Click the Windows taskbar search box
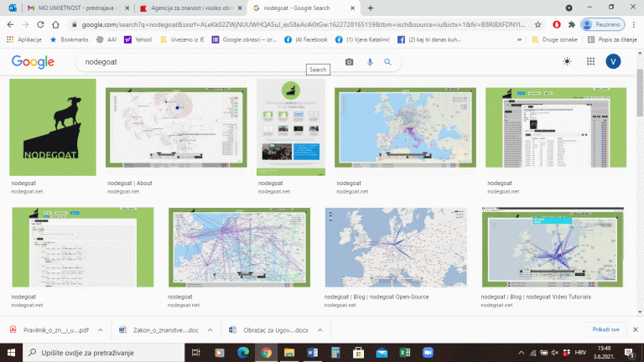The width and height of the screenshot is (644, 362). click(x=103, y=353)
